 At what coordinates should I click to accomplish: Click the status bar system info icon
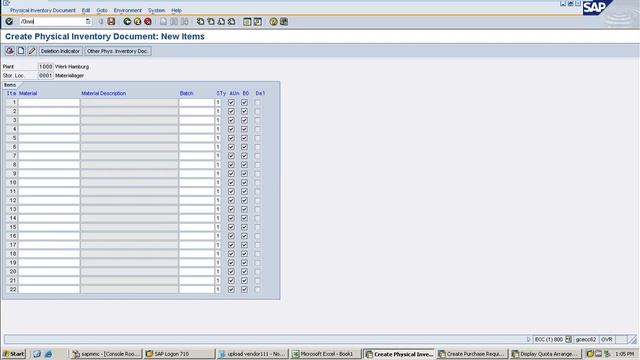pos(568,340)
